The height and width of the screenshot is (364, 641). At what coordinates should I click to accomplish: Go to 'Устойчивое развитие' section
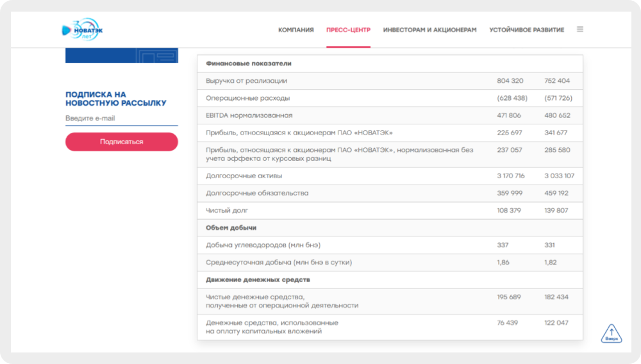[x=526, y=30]
